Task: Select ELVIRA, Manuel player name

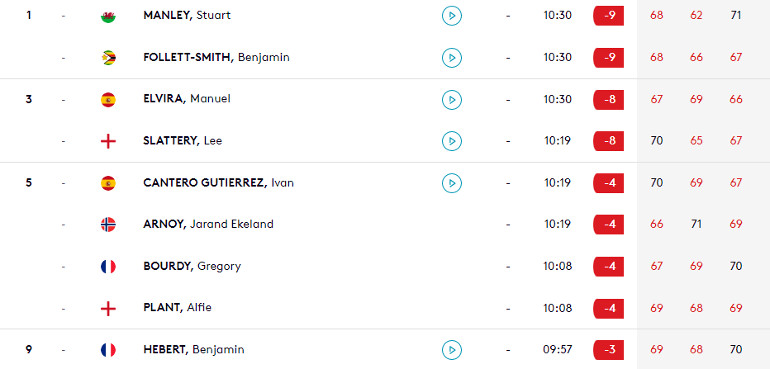Action: pyautogui.click(x=187, y=99)
